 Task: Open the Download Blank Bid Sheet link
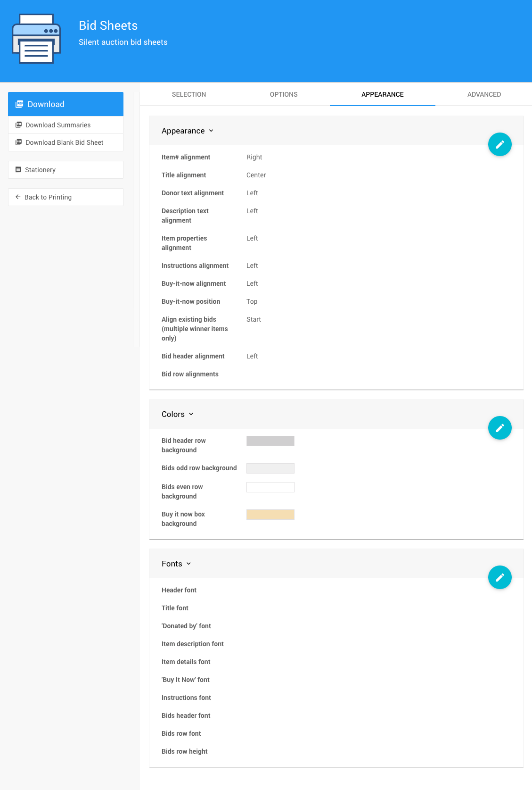[x=65, y=142]
